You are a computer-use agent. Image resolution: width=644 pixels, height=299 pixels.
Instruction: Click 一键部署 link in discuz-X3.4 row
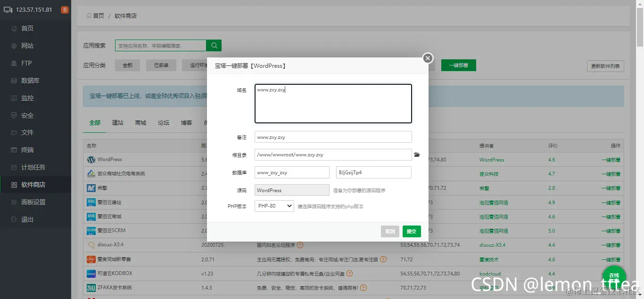pos(611,245)
